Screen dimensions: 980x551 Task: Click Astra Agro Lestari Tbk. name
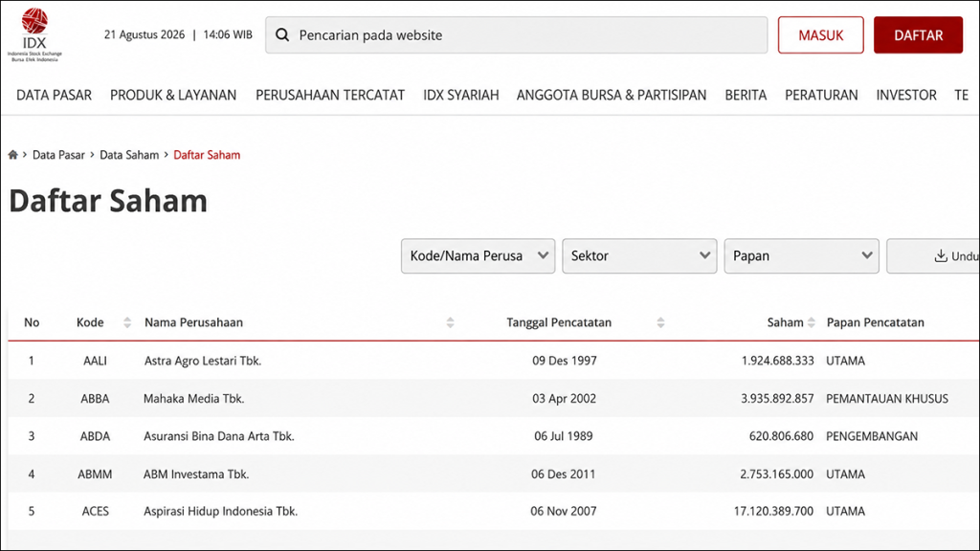(x=203, y=361)
